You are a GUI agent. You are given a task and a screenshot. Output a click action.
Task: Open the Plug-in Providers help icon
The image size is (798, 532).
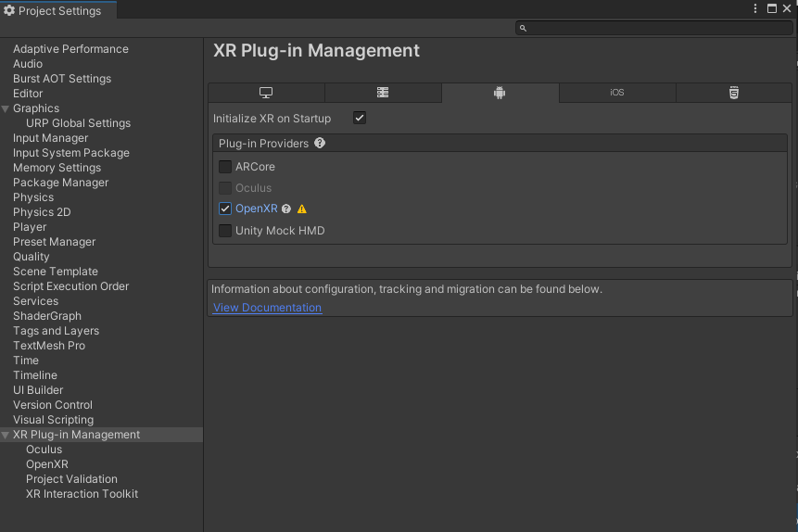[x=320, y=143]
